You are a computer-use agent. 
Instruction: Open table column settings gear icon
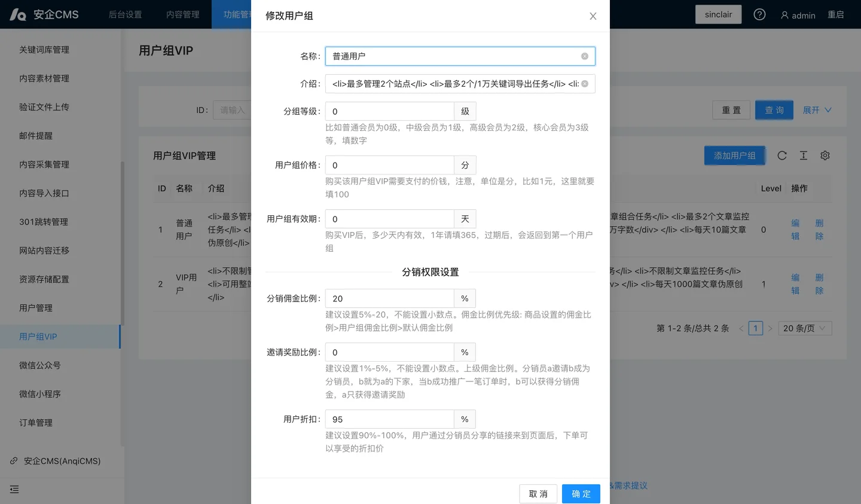825,155
